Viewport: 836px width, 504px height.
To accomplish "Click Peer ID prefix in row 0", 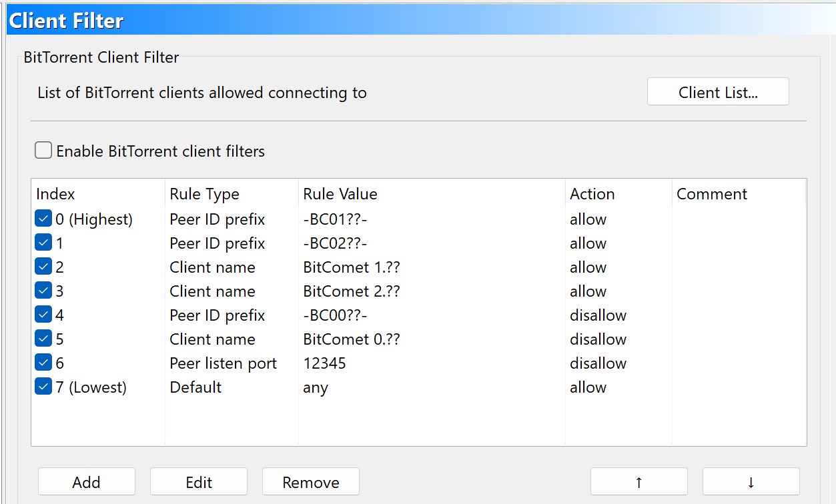I will pos(218,219).
